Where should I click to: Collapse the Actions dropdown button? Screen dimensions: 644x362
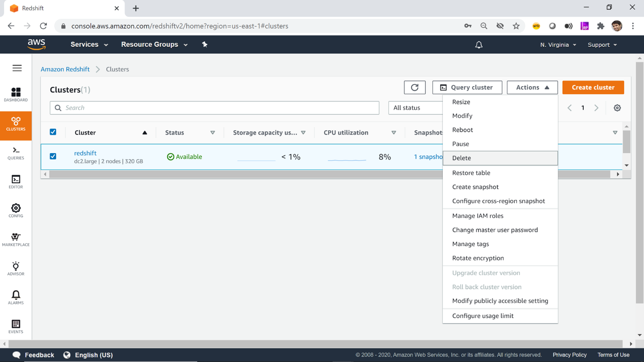coord(532,87)
